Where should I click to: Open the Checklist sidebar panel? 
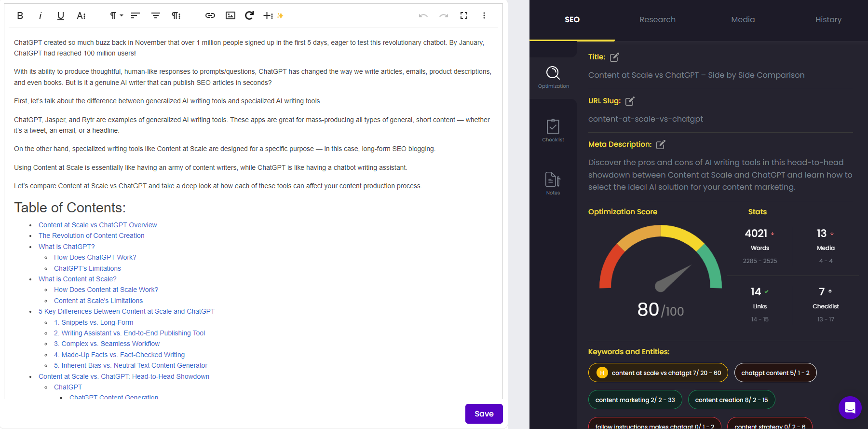[x=553, y=130]
